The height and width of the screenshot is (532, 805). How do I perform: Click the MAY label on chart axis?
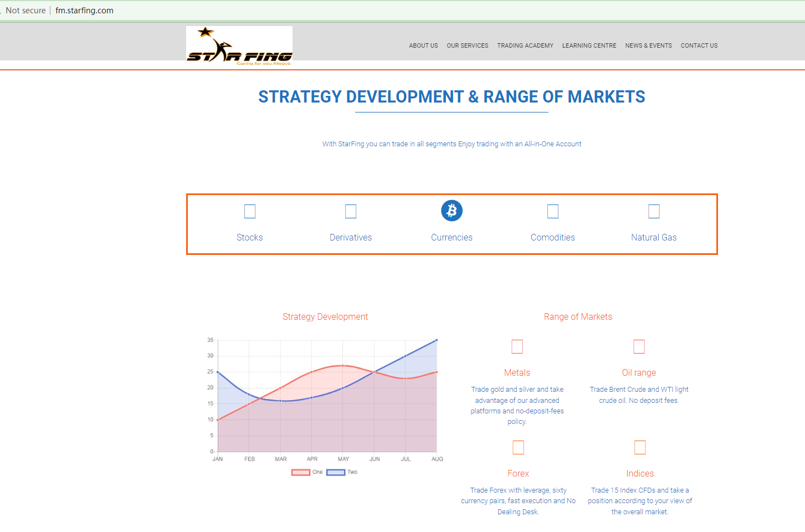click(x=343, y=459)
